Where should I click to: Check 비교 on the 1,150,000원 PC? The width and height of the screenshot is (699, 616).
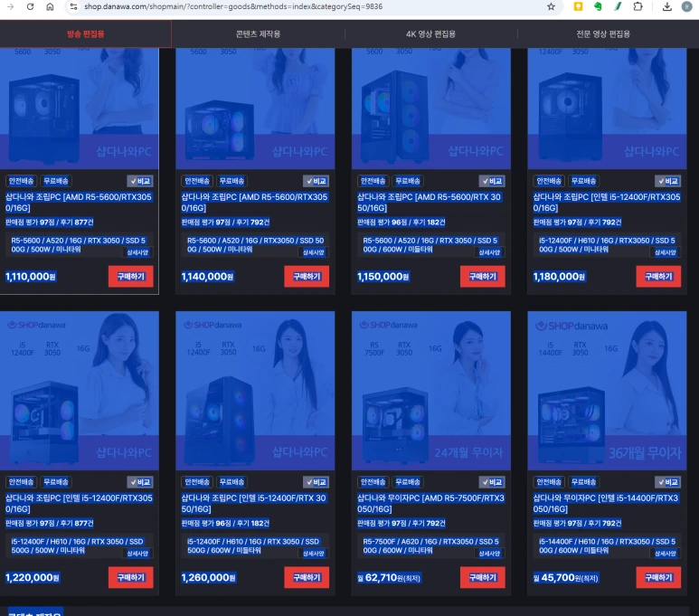click(x=492, y=181)
